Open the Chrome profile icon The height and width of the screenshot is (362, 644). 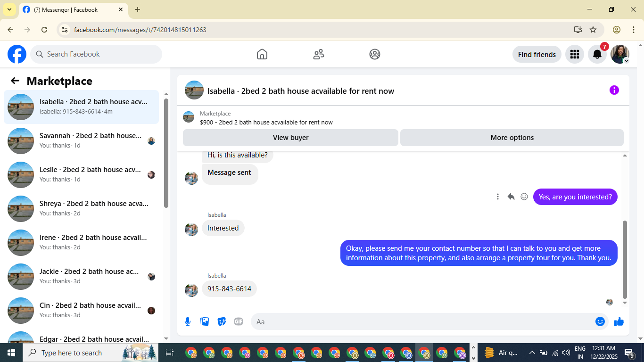coord(617,30)
